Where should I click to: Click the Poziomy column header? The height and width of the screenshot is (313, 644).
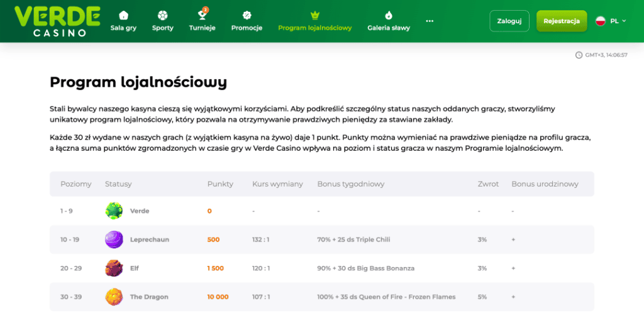(76, 184)
